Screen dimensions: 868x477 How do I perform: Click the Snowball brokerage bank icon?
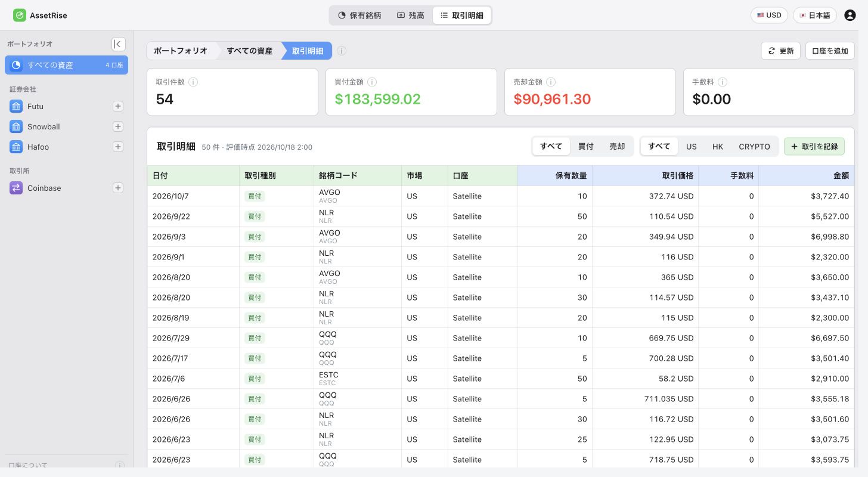(16, 126)
